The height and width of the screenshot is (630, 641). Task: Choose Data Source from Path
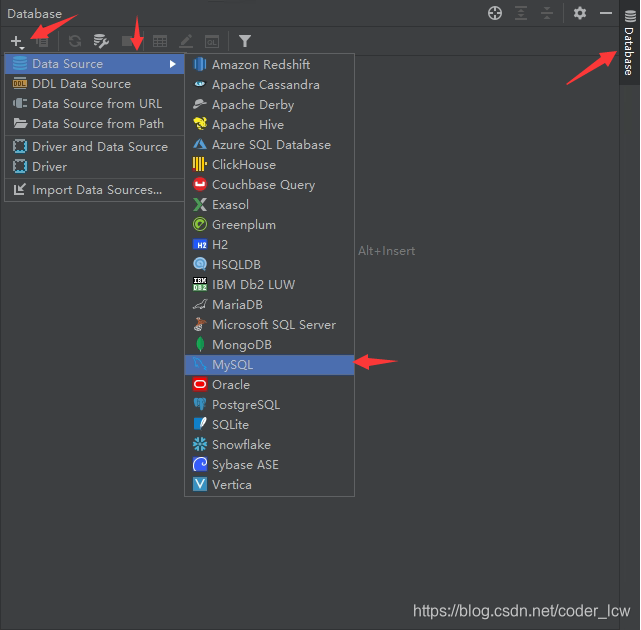[x=94, y=124]
